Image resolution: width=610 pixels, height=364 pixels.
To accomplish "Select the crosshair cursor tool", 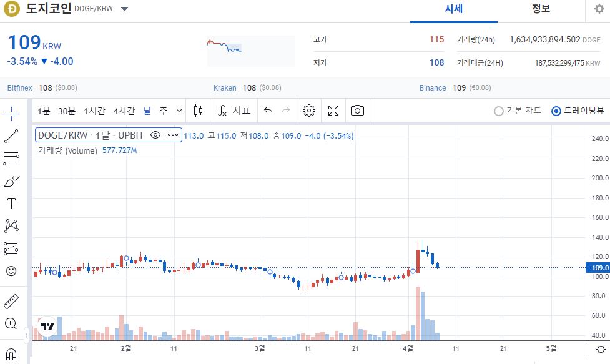I will pos(12,114).
